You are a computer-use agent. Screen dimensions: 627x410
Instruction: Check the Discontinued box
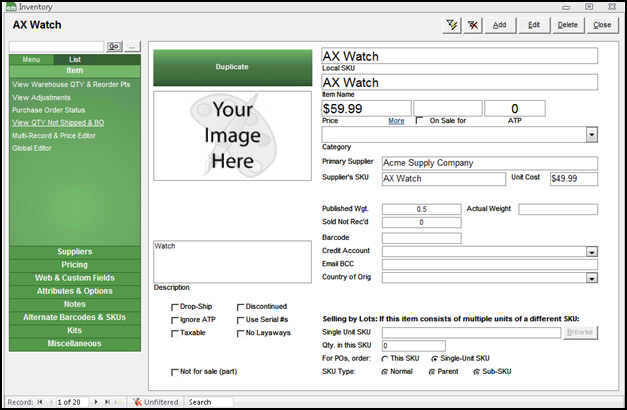point(240,307)
